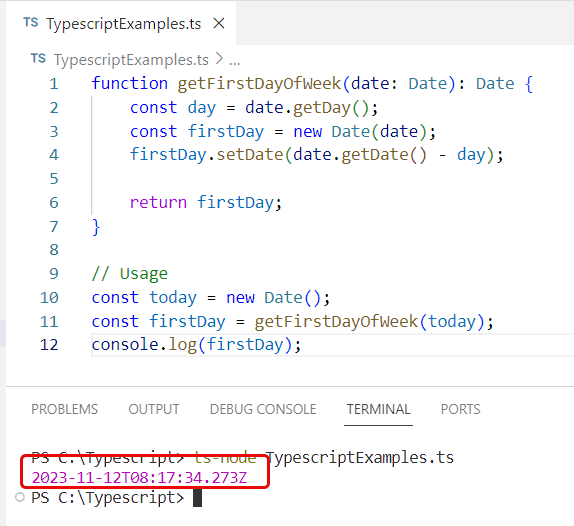The image size is (574, 526).
Task: Click the TS icon in breadcrumb
Action: pos(38,59)
